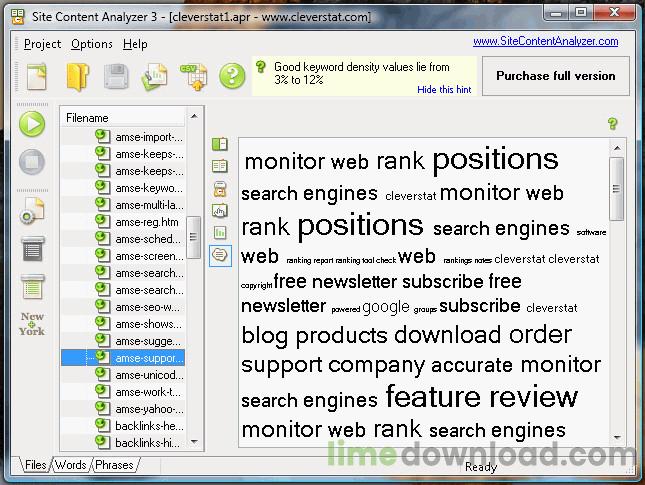Click Purchase full version button
The width and height of the screenshot is (645, 485).
tap(556, 76)
